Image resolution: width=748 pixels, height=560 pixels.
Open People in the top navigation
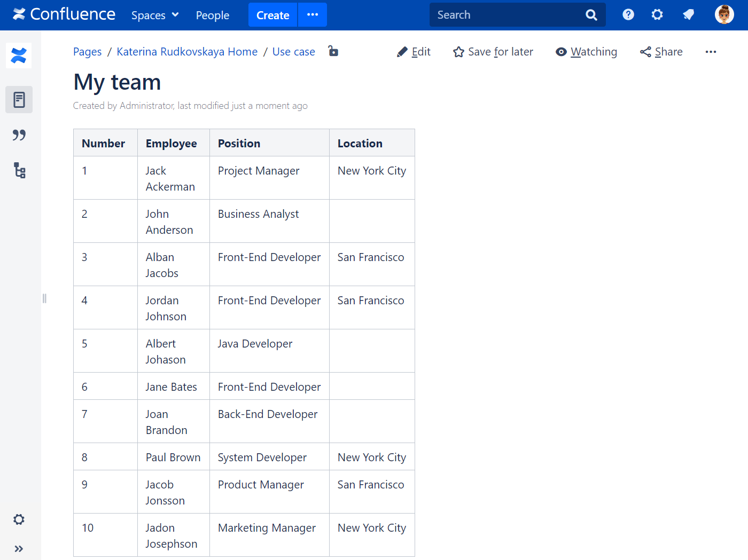pyautogui.click(x=213, y=15)
